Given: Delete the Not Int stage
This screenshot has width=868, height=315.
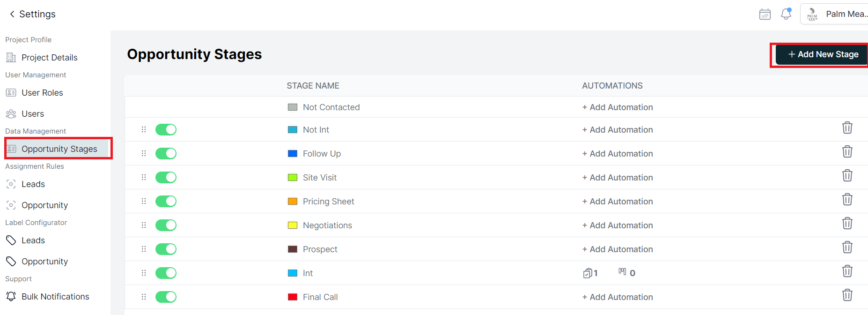Looking at the screenshot, I should coord(847,127).
